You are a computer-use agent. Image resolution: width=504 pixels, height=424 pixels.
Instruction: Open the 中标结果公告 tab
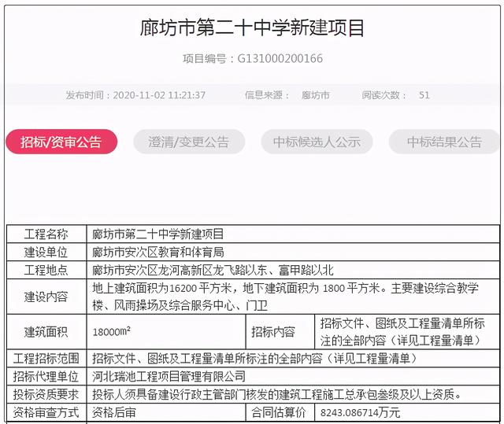point(444,142)
